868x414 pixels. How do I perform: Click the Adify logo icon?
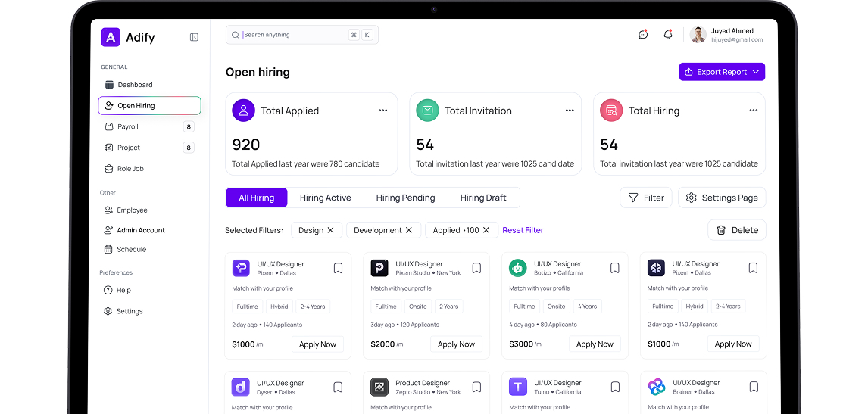(111, 37)
